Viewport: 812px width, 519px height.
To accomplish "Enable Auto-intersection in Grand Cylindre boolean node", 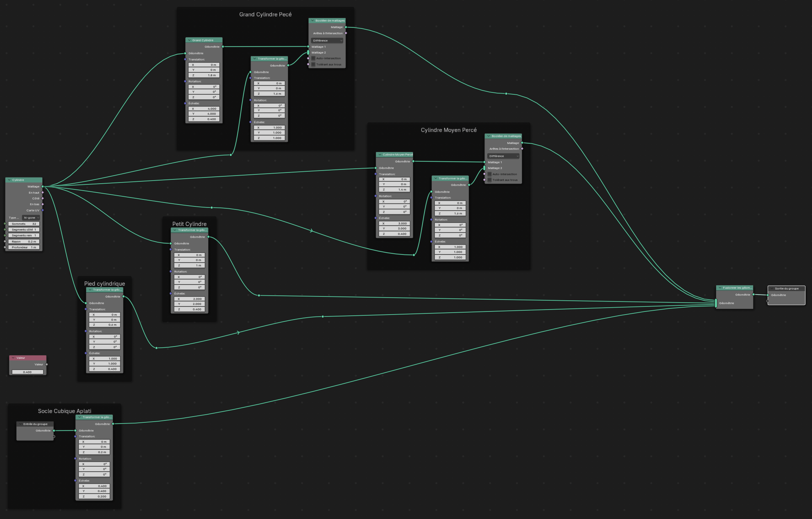I will pyautogui.click(x=313, y=59).
